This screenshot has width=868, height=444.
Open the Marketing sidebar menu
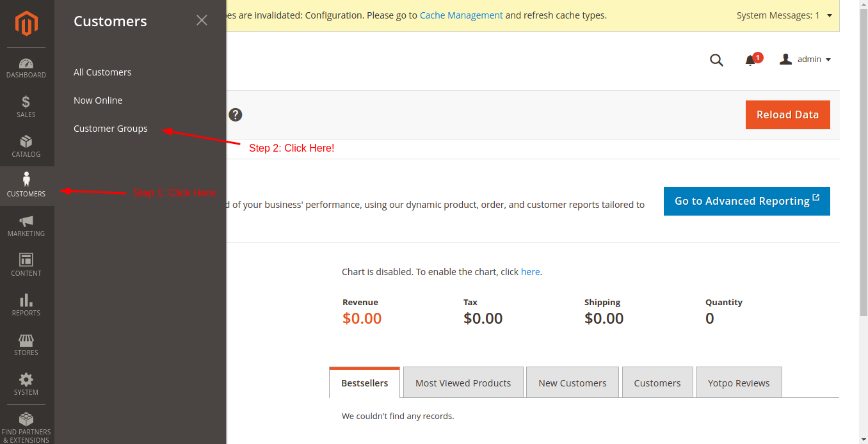(26, 226)
